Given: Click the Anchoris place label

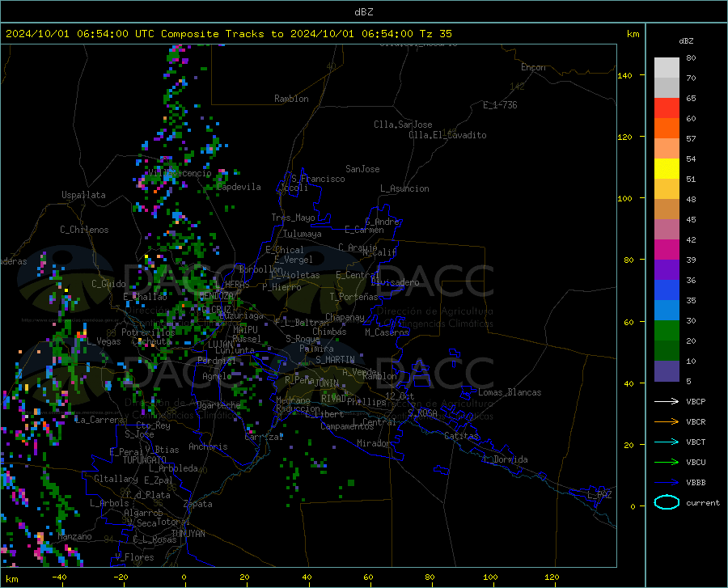Looking at the screenshot, I should (x=208, y=446).
